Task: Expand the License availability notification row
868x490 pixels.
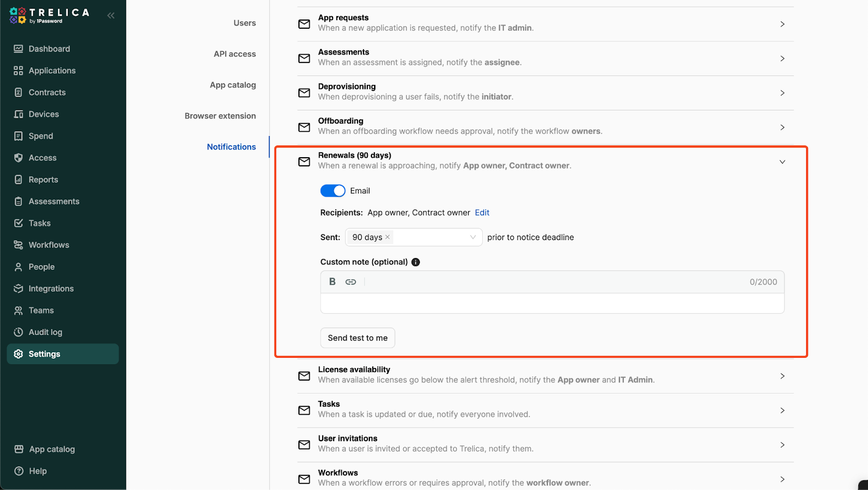Action: [782, 376]
